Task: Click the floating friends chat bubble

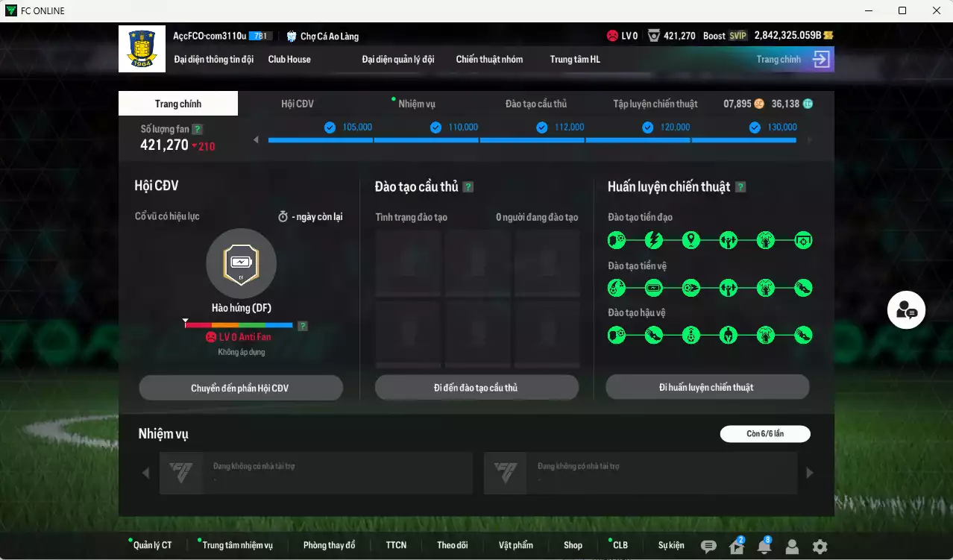Action: pyautogui.click(x=906, y=310)
